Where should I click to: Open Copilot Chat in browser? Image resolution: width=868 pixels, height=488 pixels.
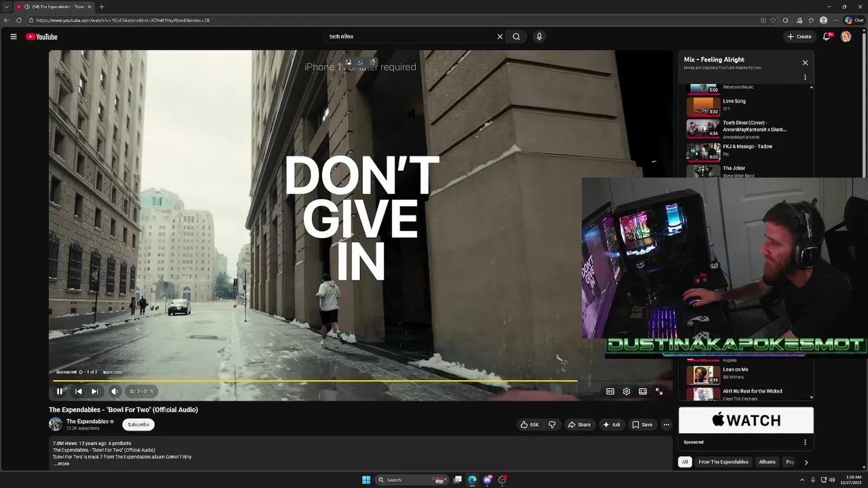click(854, 20)
